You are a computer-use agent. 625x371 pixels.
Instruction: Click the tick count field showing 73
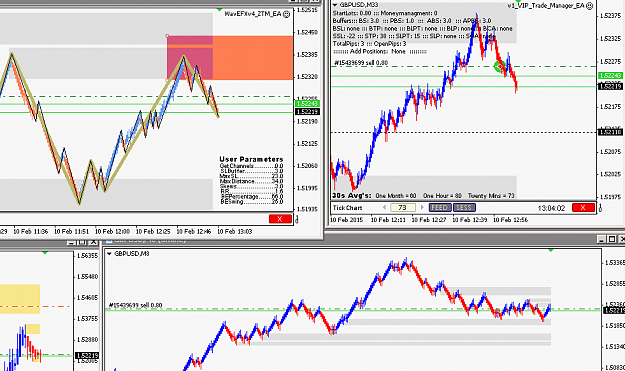tap(402, 207)
